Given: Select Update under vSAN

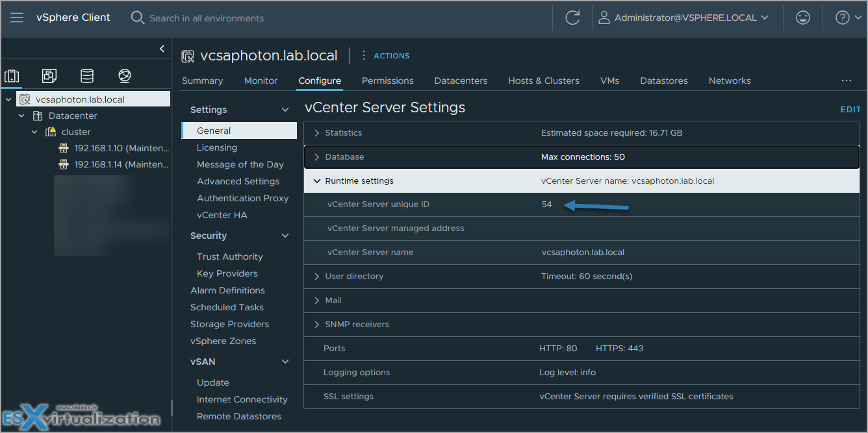Looking at the screenshot, I should [213, 382].
